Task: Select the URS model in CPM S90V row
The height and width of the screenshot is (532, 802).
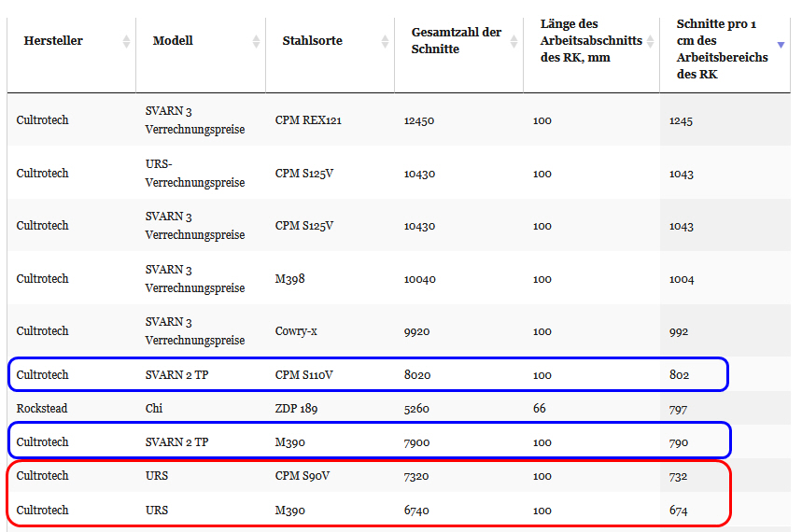Action: coord(156,476)
